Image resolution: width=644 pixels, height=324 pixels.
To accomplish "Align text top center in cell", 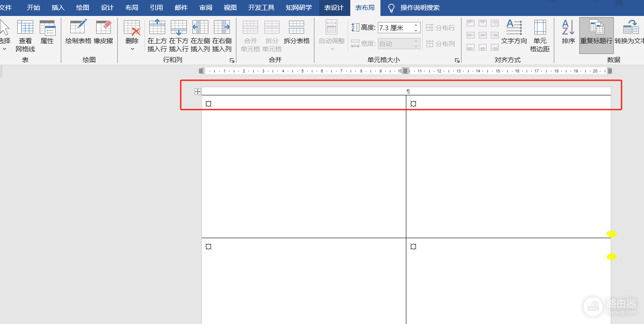I will pos(483,23).
